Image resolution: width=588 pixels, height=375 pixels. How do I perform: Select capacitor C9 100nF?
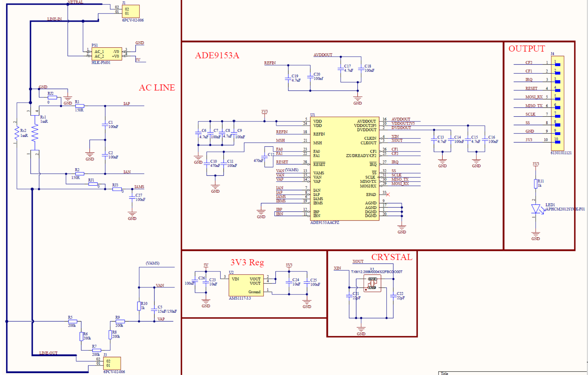click(234, 133)
